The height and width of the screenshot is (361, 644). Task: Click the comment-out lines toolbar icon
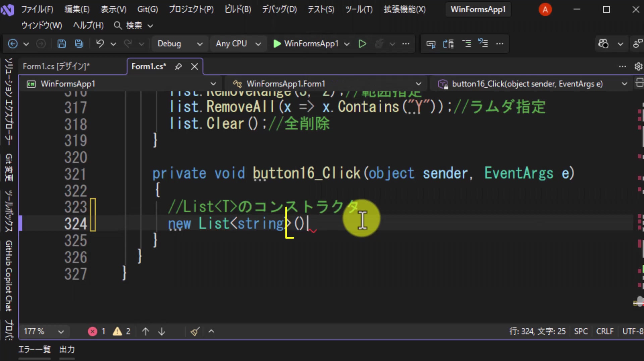tap(467, 44)
